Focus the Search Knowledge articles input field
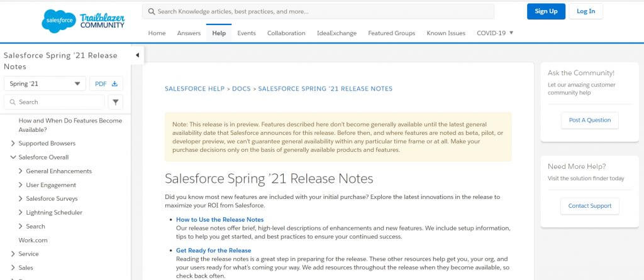 coord(318,11)
